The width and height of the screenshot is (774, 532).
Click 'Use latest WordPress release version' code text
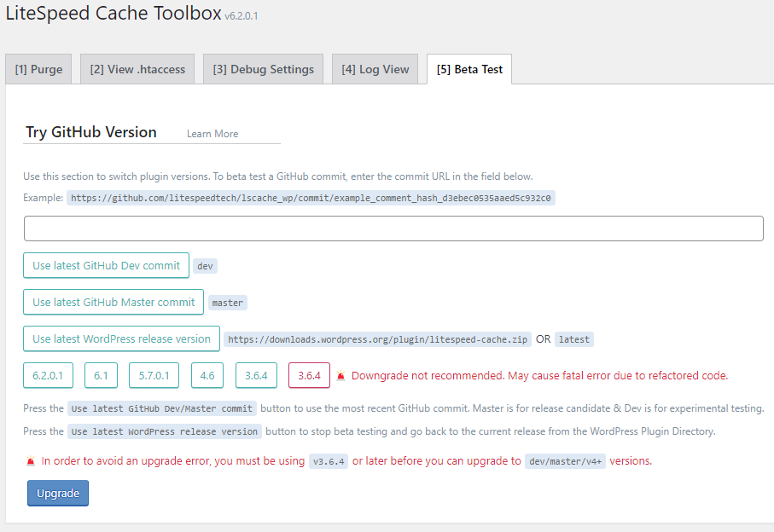(x=165, y=432)
